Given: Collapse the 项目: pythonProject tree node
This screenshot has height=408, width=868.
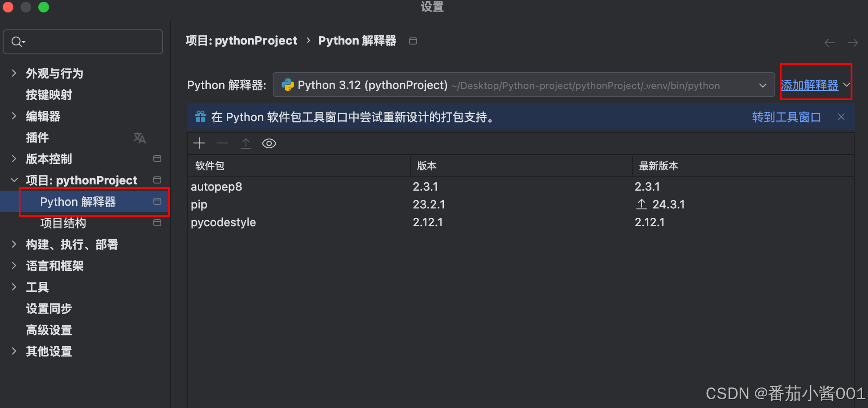Looking at the screenshot, I should (x=14, y=180).
